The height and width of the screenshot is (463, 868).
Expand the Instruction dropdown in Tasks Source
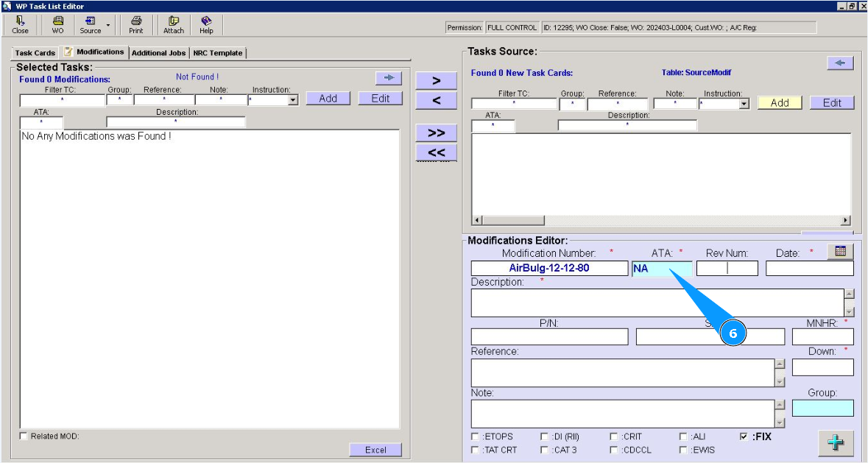[744, 105]
